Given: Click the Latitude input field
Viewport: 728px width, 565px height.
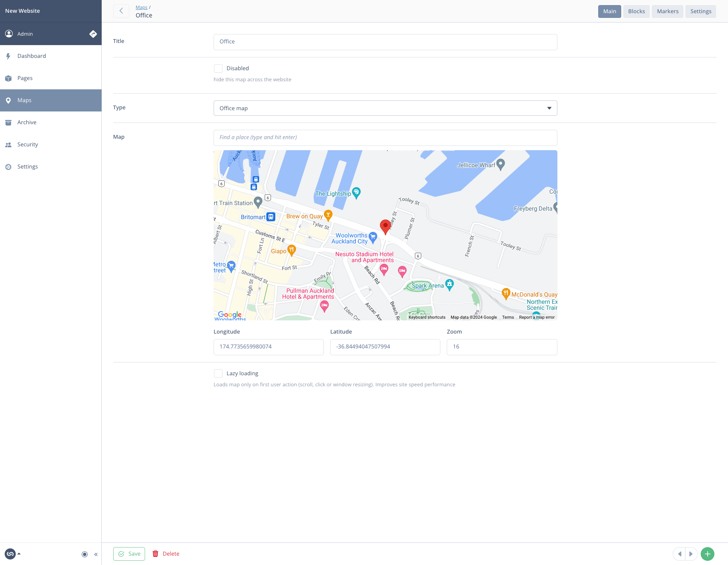Looking at the screenshot, I should point(385,347).
